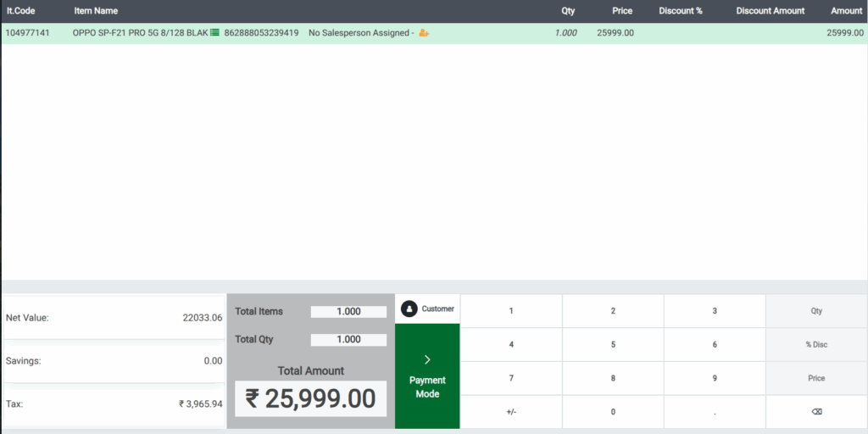Tap keypad digit 2
The image size is (868, 434).
click(x=613, y=311)
